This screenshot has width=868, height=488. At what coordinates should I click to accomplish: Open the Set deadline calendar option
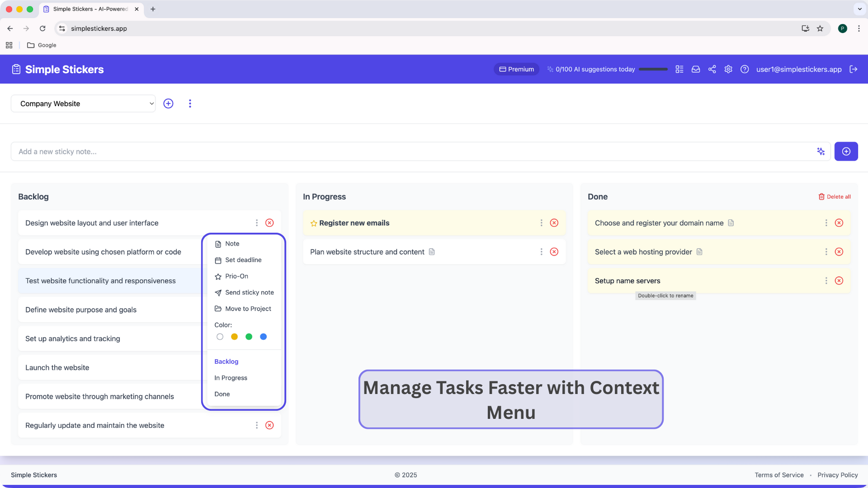point(243,260)
